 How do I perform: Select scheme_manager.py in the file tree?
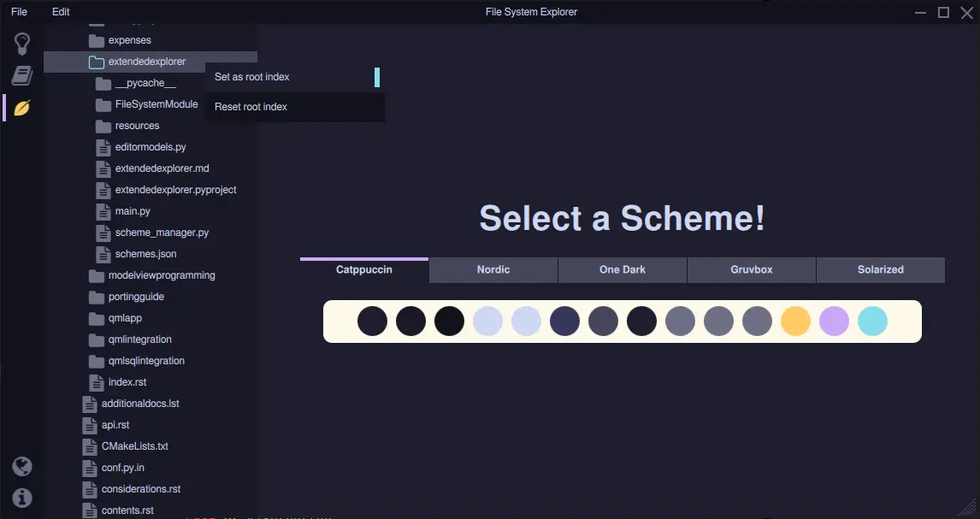162,233
